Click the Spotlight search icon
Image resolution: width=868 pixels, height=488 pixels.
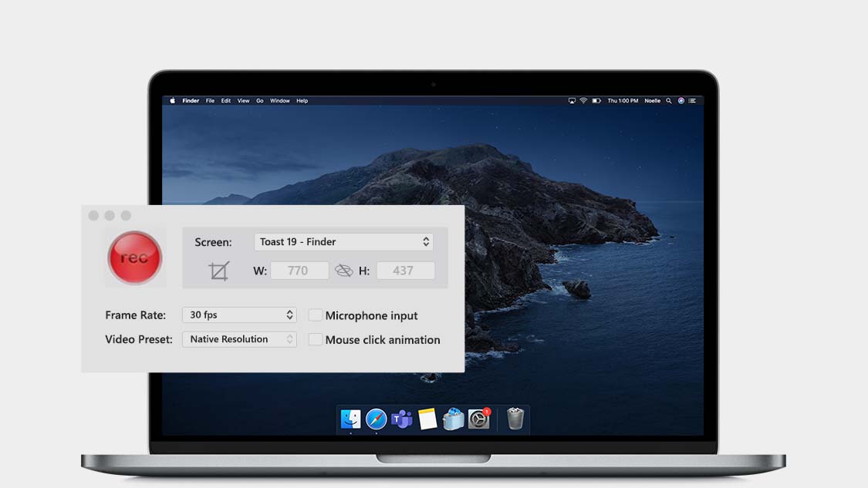click(669, 101)
